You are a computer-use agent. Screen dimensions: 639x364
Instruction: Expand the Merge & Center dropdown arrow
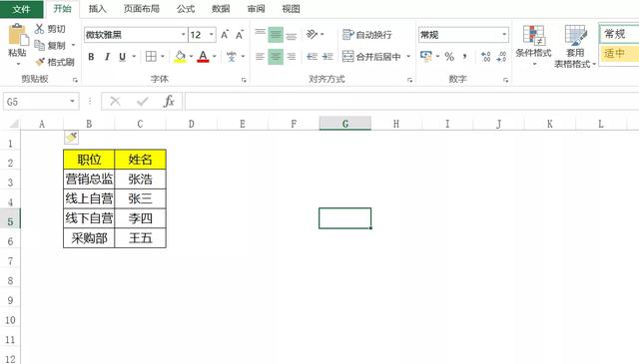[x=408, y=56]
